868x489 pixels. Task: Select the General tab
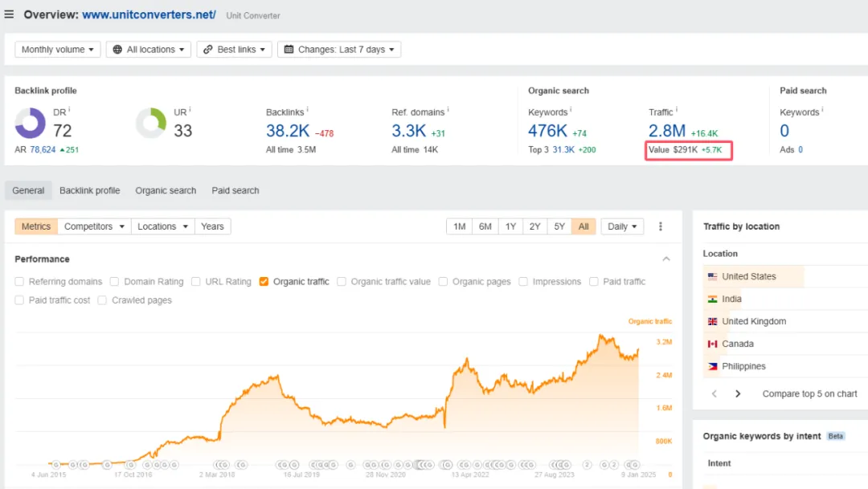(28, 190)
